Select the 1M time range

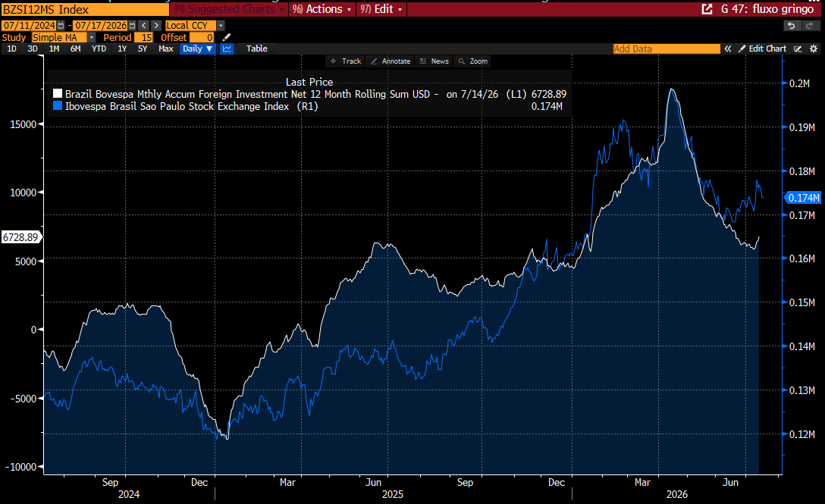coord(54,49)
